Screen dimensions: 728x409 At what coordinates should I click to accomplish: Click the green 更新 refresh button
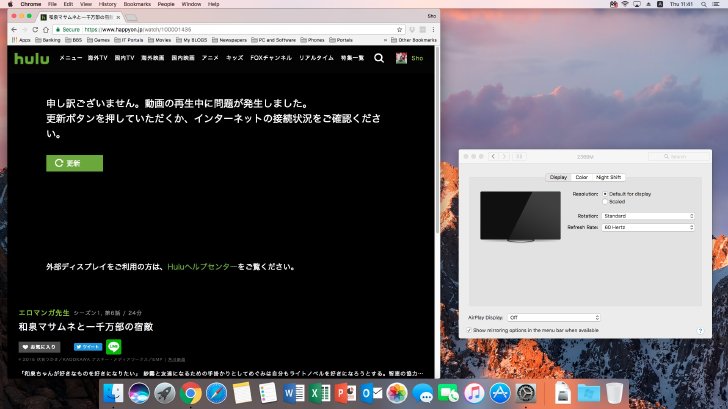tap(74, 163)
